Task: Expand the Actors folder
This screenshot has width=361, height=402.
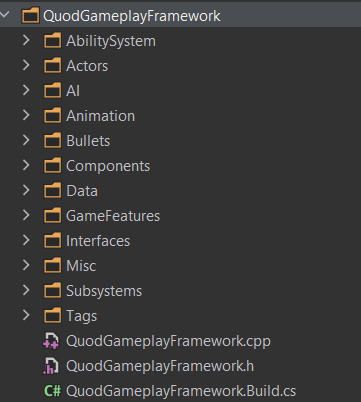Action: click(x=26, y=65)
